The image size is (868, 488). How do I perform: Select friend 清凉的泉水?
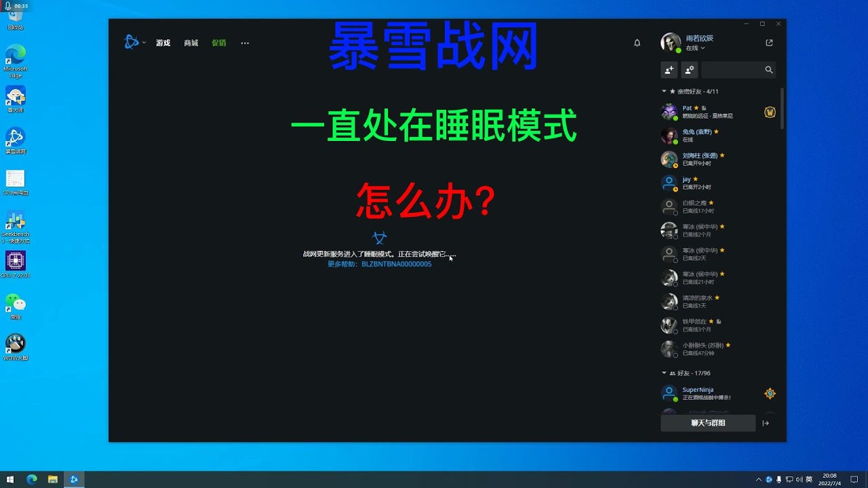pos(719,302)
